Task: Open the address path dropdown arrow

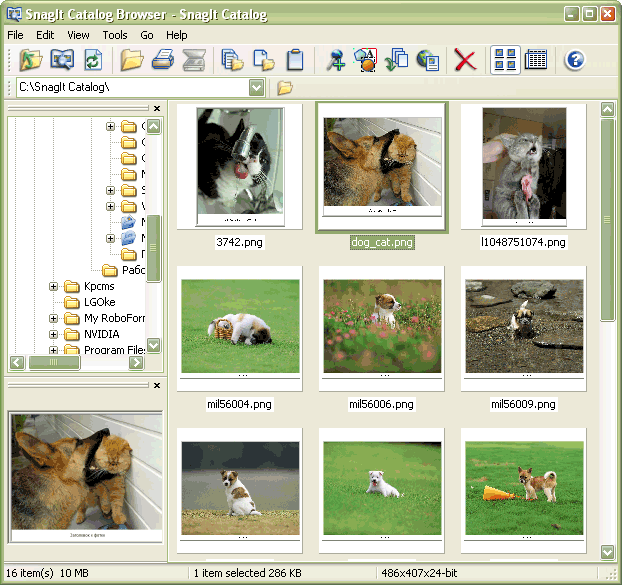Action: pyautogui.click(x=257, y=87)
